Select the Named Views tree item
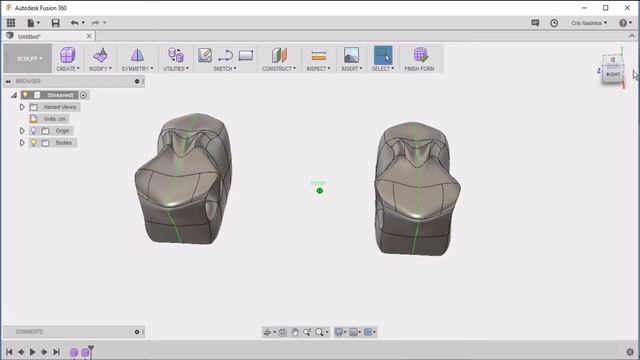This screenshot has height=360, width=640. click(60, 107)
